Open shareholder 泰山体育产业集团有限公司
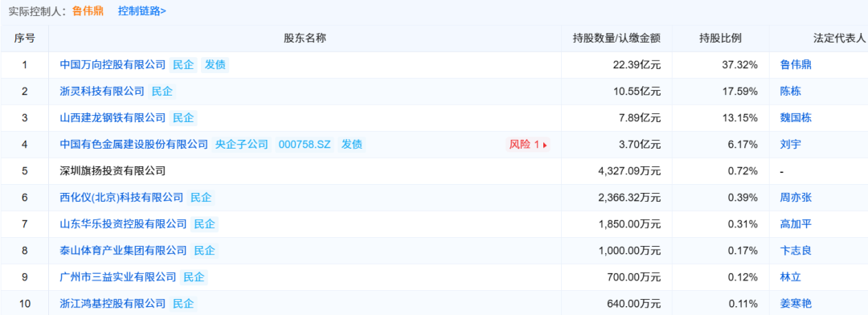This screenshot has height=315, width=868. point(124,251)
